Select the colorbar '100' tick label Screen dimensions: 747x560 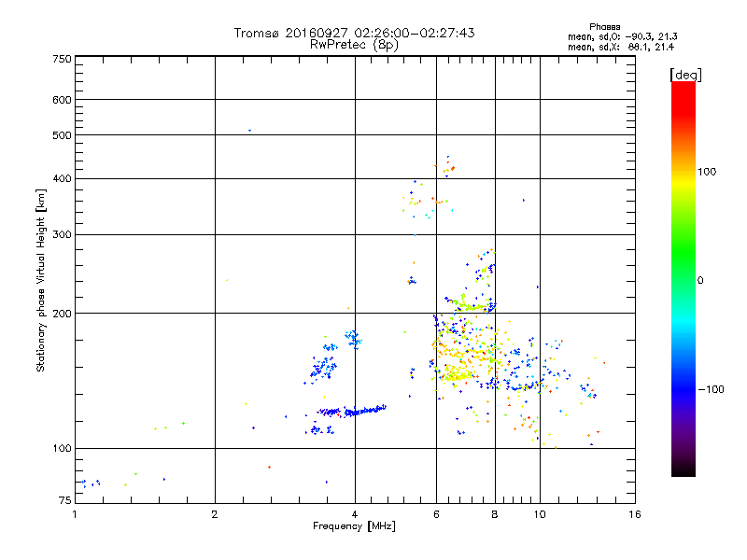(707, 172)
